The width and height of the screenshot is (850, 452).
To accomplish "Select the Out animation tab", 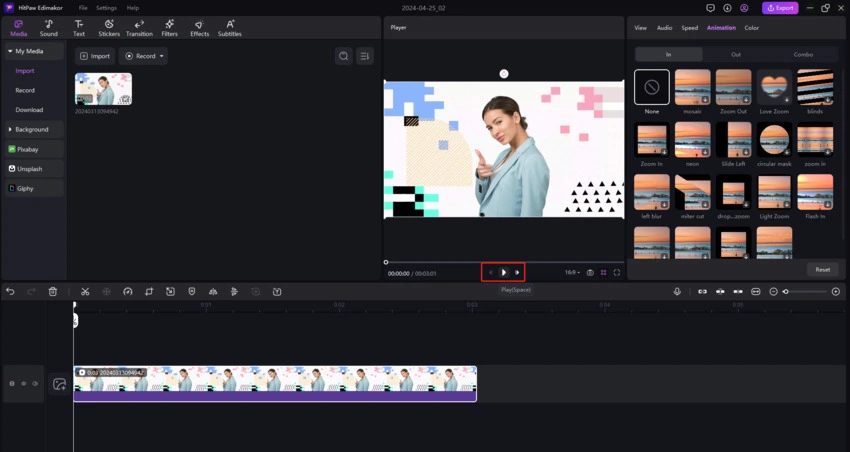I will tap(736, 54).
